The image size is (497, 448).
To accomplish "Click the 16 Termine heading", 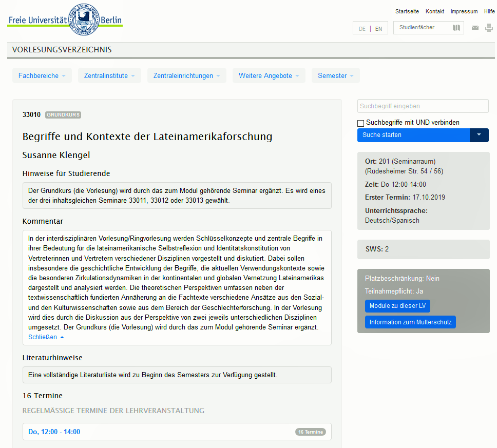I will pos(43,396).
